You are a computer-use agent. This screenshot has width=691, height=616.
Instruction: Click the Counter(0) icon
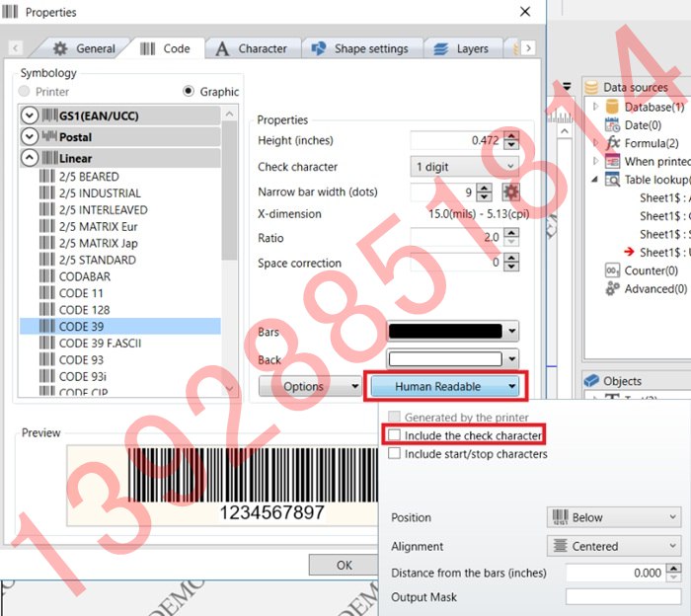612,270
